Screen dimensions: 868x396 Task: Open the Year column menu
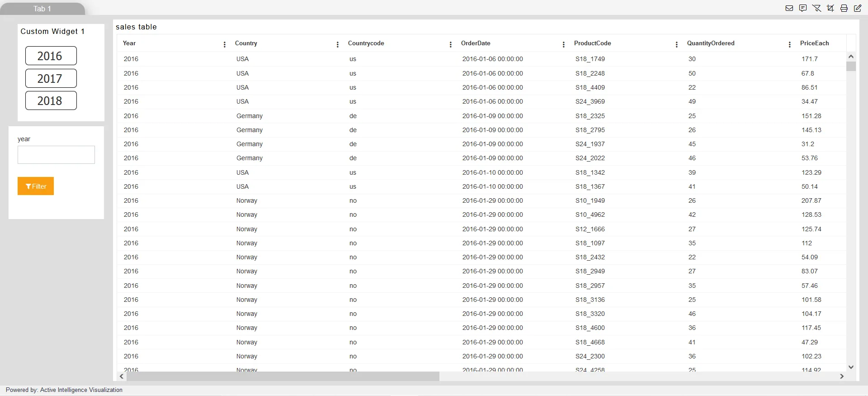[225, 44]
